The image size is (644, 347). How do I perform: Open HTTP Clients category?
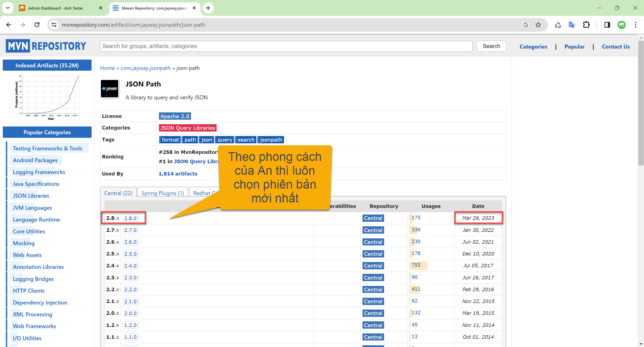click(29, 291)
